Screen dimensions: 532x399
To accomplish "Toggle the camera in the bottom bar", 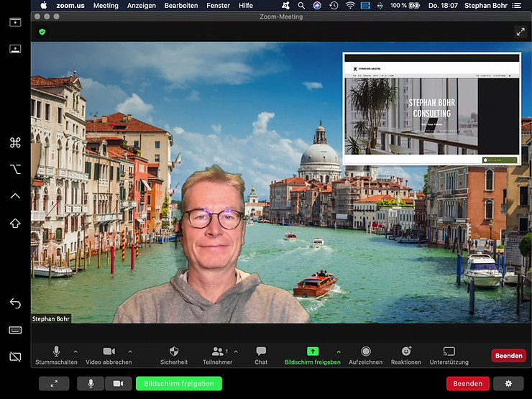I will [118, 384].
